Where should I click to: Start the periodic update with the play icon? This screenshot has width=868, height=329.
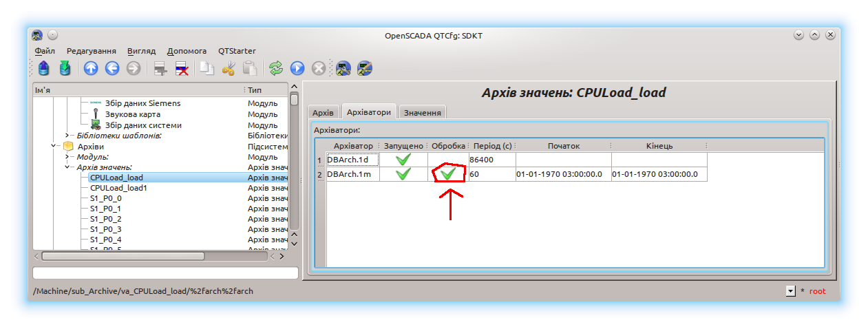pyautogui.click(x=297, y=68)
